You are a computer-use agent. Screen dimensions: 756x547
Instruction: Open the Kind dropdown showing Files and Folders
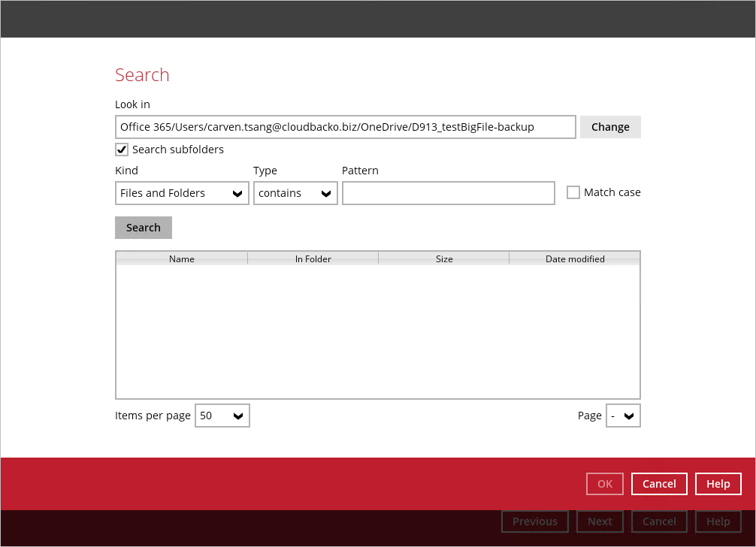click(x=182, y=193)
